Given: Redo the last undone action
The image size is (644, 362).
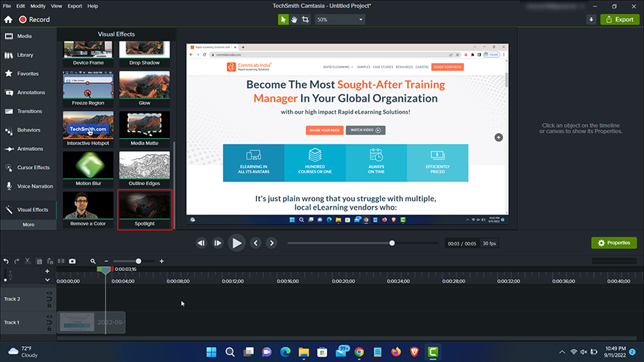Looking at the screenshot, I should 17,261.
